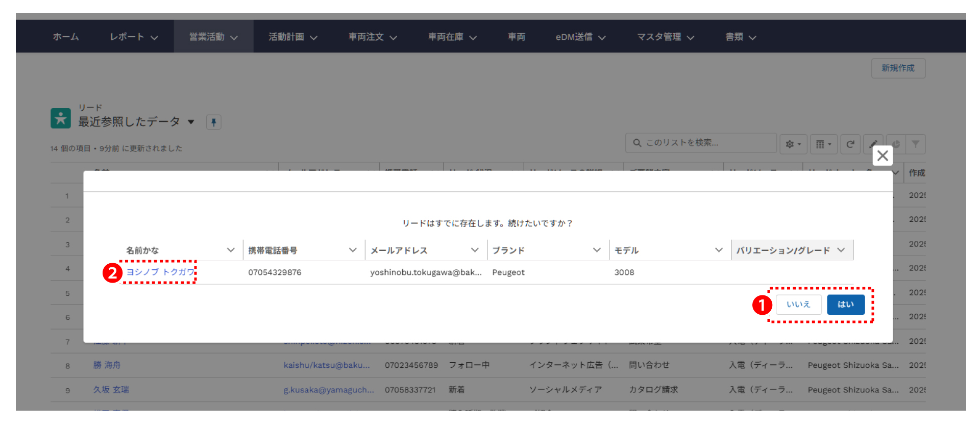Open the table display options icon

[x=823, y=144]
